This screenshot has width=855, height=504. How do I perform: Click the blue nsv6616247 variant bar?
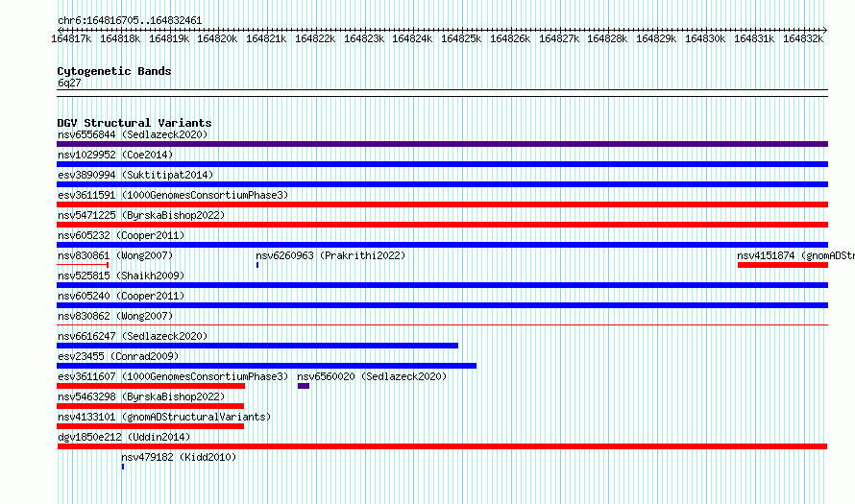[257, 346]
